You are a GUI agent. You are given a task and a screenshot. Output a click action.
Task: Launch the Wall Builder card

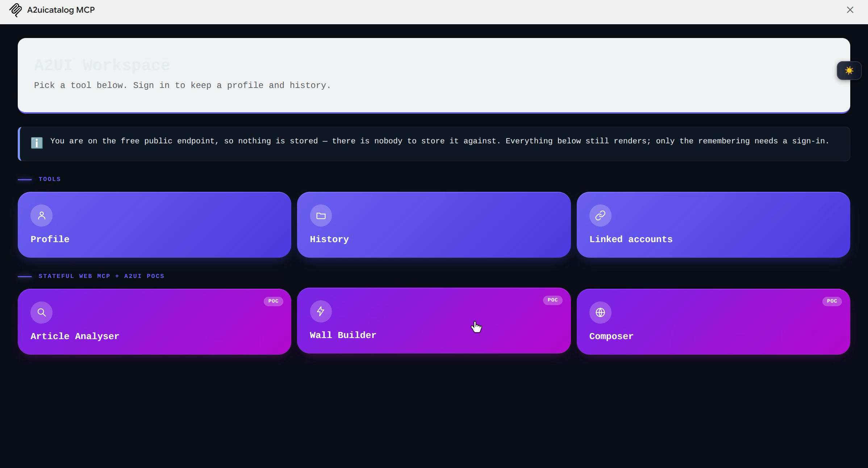point(434,321)
